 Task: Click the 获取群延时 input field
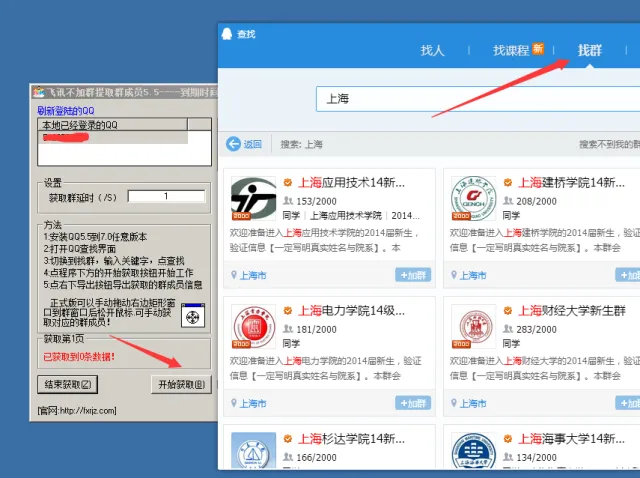coord(166,196)
